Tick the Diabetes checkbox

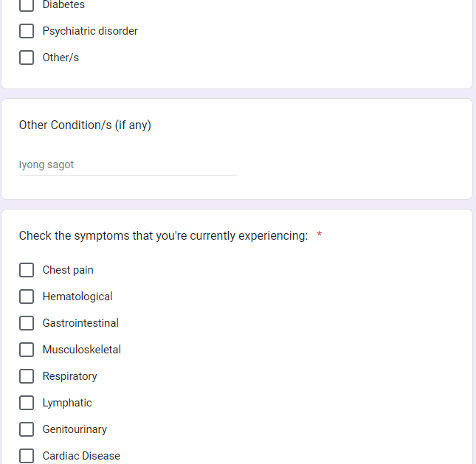tap(27, 5)
